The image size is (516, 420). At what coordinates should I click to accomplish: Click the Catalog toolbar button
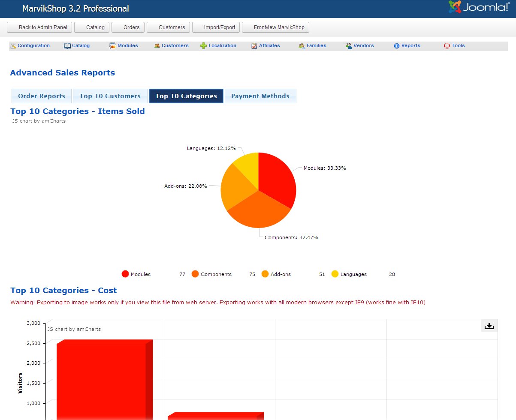click(x=92, y=27)
